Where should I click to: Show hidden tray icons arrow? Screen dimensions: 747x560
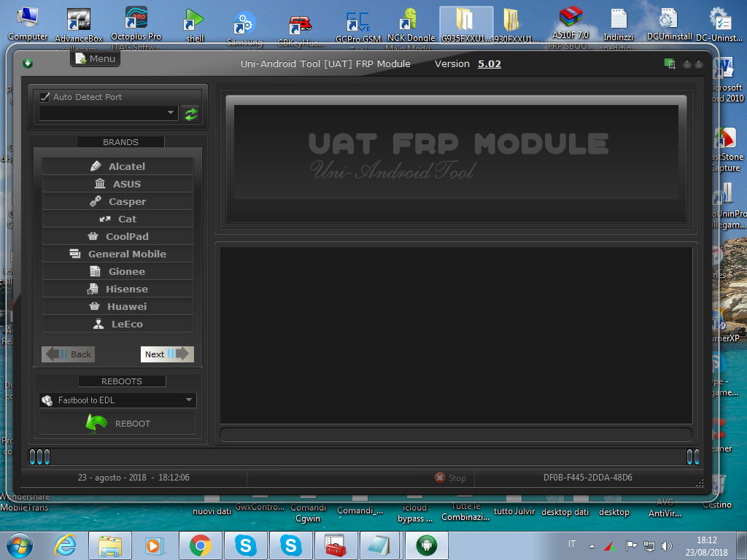pyautogui.click(x=592, y=547)
